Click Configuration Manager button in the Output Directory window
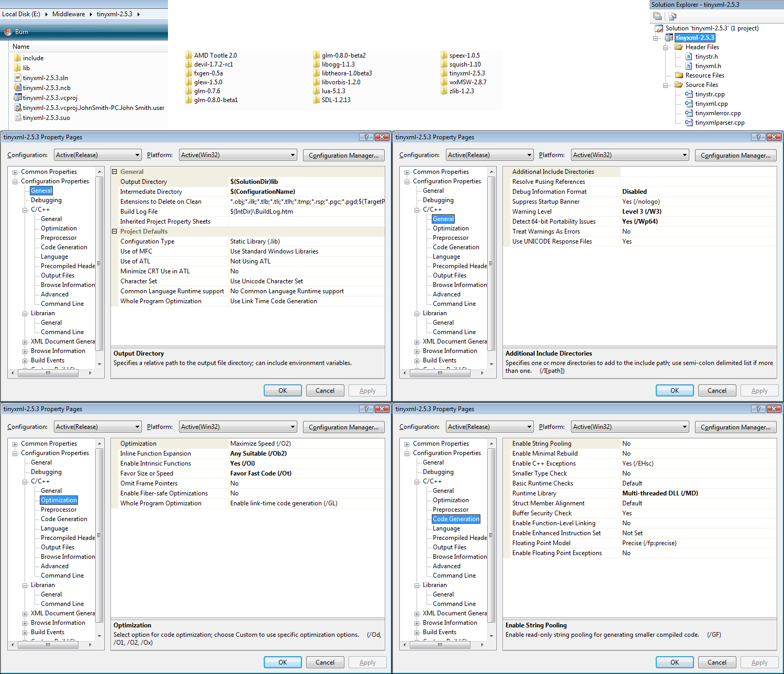Screen dimensions: 784x674 tap(343, 155)
